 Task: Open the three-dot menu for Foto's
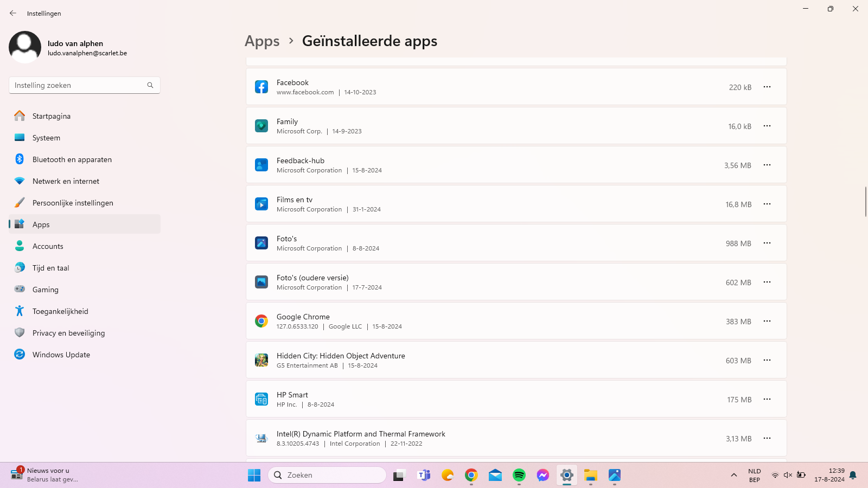pyautogui.click(x=767, y=243)
